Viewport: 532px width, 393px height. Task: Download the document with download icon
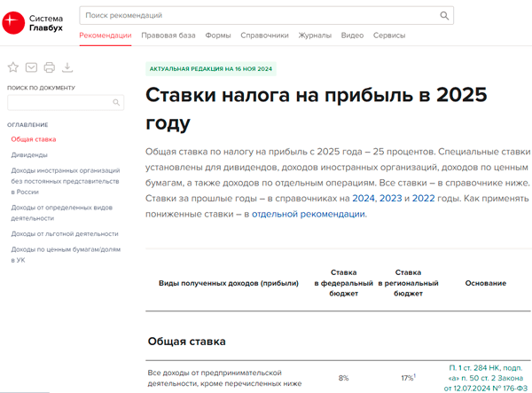coord(68,67)
